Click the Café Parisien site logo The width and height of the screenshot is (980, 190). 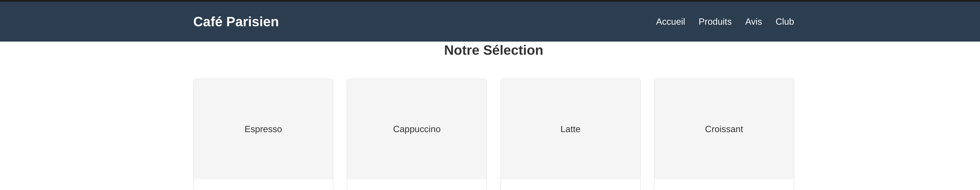[x=237, y=22]
